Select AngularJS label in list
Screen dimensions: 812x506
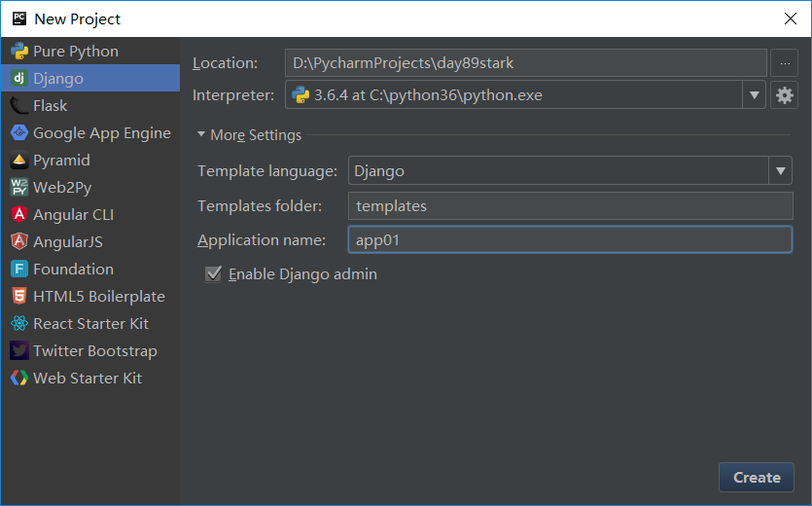point(68,241)
